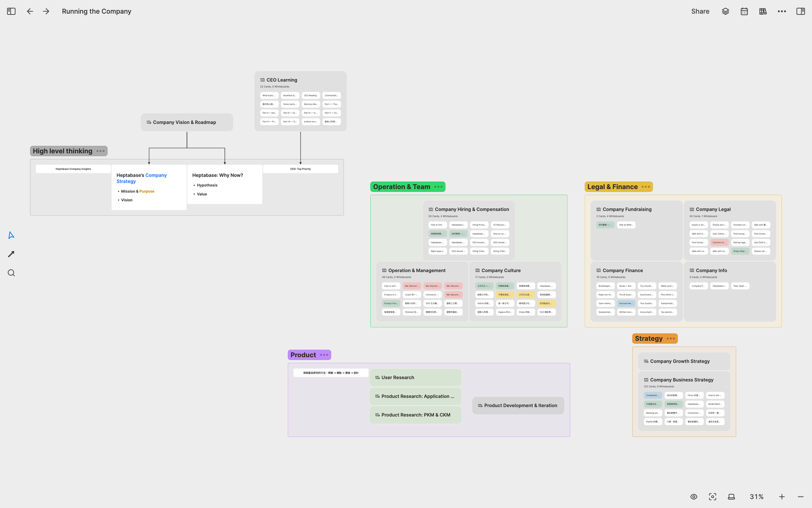812x508 pixels.
Task: Open the search tool in left toolbar
Action: (x=11, y=273)
